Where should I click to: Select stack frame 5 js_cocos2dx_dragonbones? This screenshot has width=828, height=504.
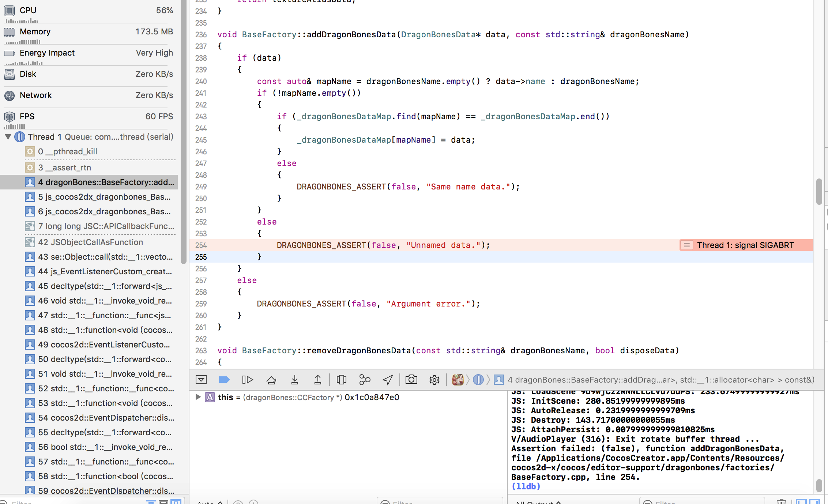[104, 197]
